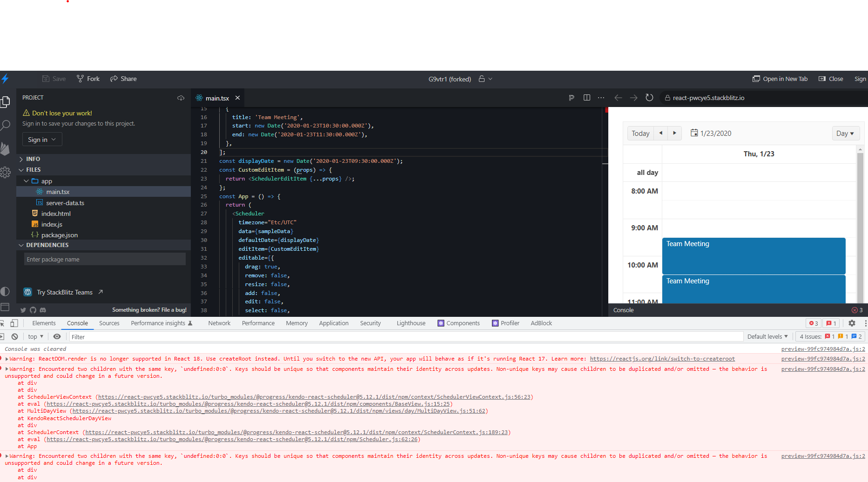
Task: Open the Elements tab in DevTools
Action: (44, 323)
